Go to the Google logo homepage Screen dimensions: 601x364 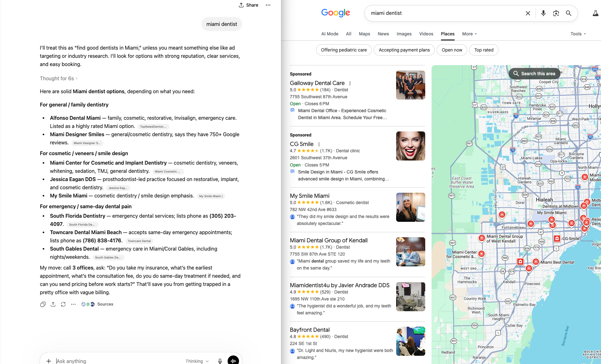(x=335, y=13)
